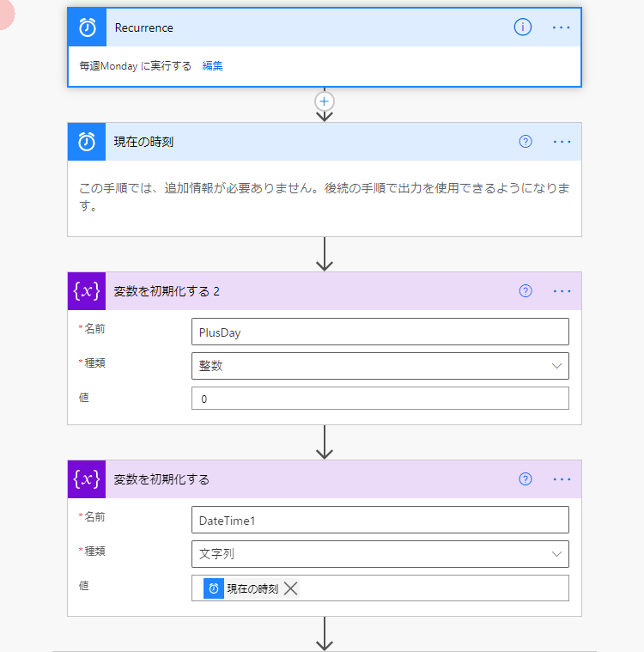Insert a new step after Recurrence

click(325, 101)
